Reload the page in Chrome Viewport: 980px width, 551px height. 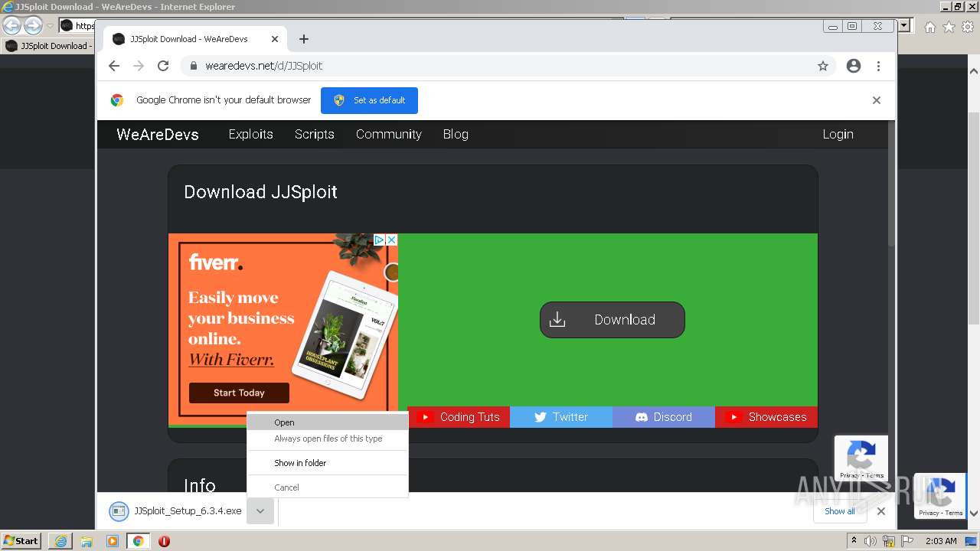click(x=163, y=66)
